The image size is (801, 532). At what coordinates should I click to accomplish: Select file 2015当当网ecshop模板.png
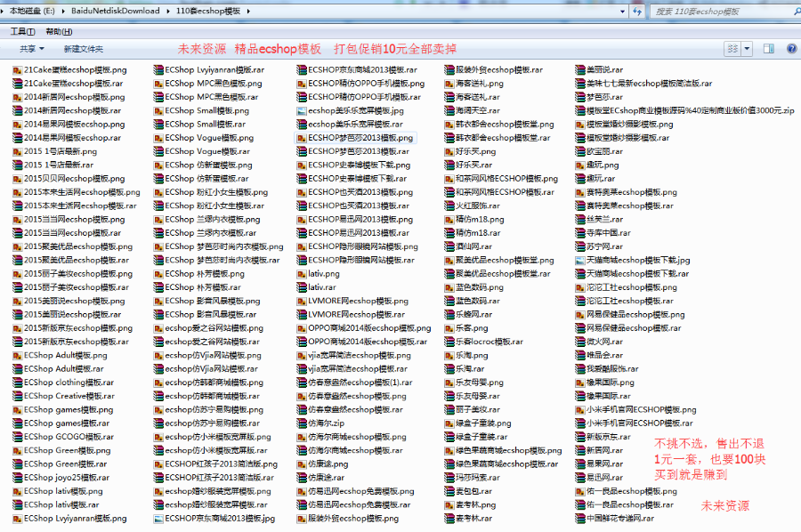[x=69, y=220]
